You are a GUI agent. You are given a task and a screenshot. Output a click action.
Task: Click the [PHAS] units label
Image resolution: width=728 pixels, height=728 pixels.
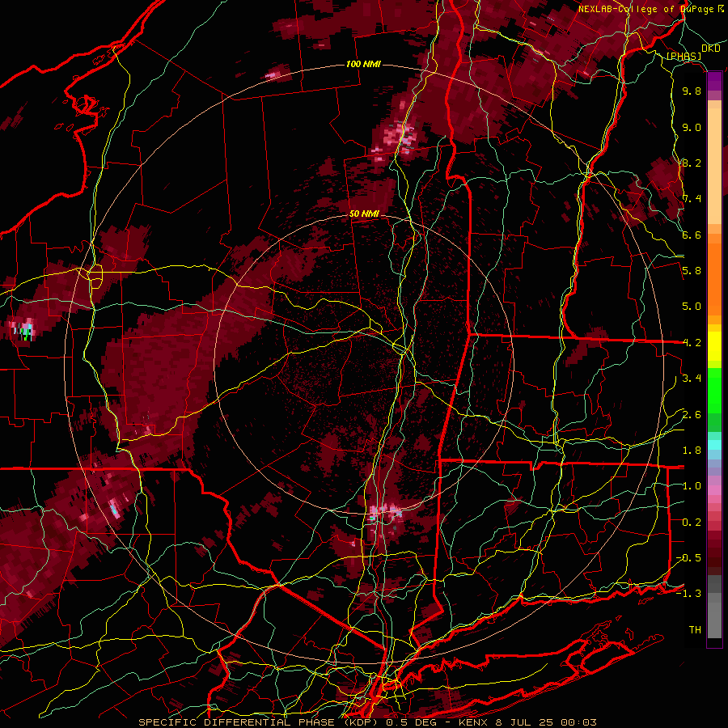tap(684, 57)
